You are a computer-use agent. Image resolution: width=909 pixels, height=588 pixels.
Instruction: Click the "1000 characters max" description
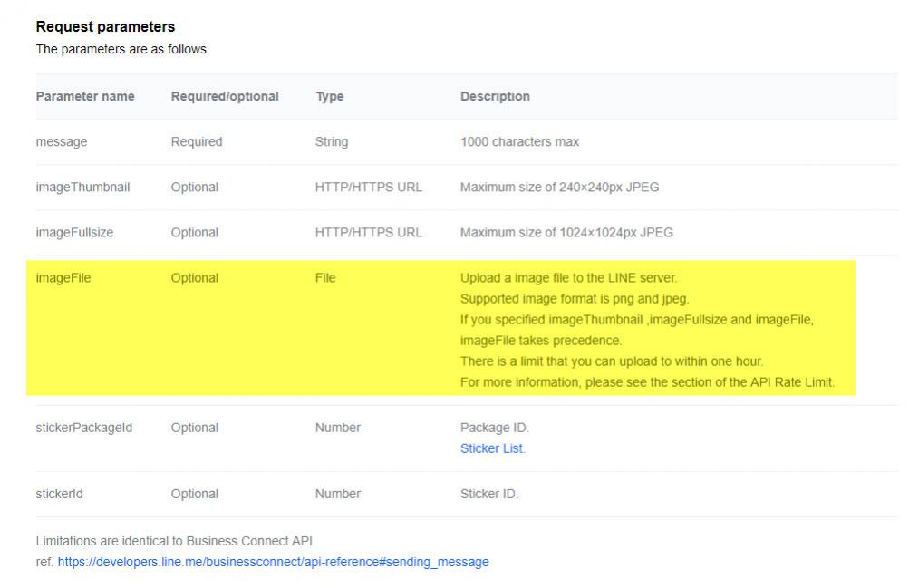(x=519, y=141)
